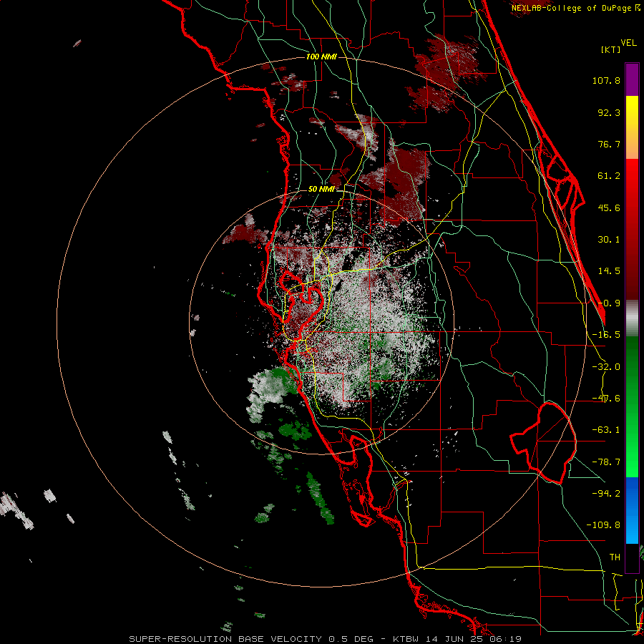Select the 107.8 velocity scale value
Viewport: 644px width, 644px height.
click(606, 80)
